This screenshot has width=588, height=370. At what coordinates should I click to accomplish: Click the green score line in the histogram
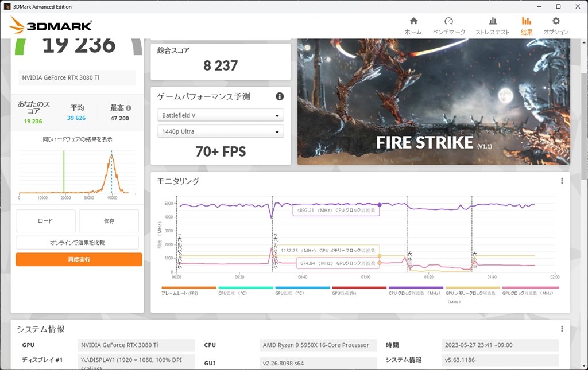(64, 172)
